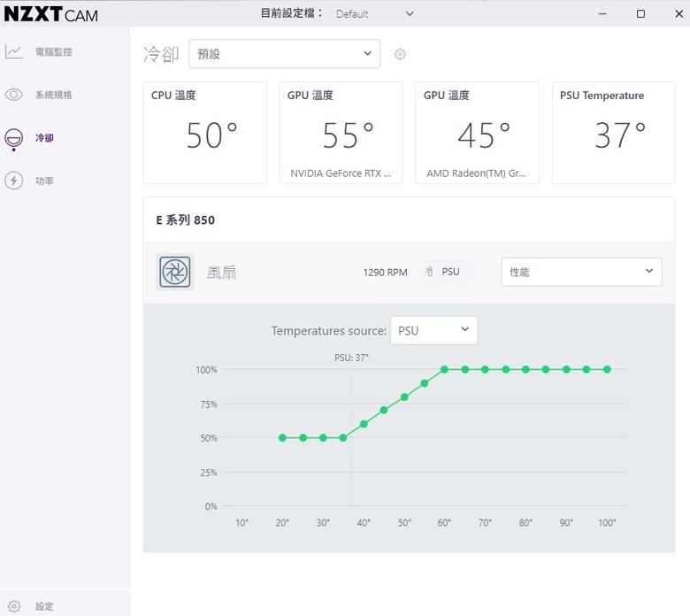
Task: Maximize the NZXT CAM window
Action: coord(640,13)
